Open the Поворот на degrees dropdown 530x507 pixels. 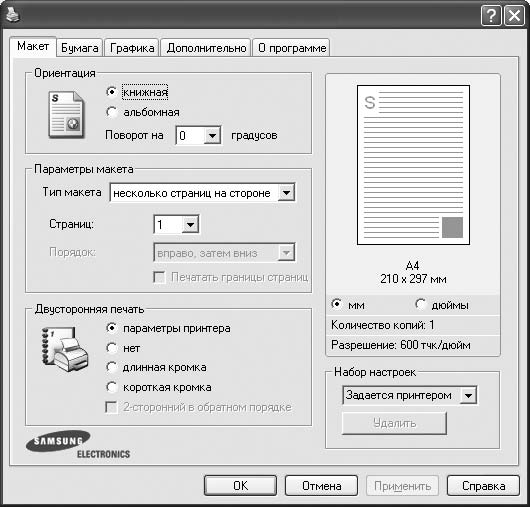(198, 136)
